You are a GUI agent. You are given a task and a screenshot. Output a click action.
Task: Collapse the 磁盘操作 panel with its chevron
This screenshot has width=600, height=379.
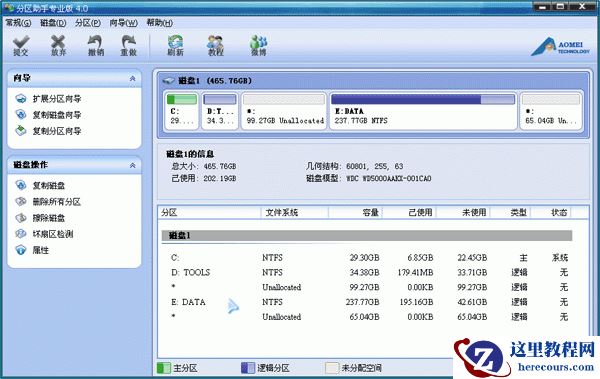[132, 165]
